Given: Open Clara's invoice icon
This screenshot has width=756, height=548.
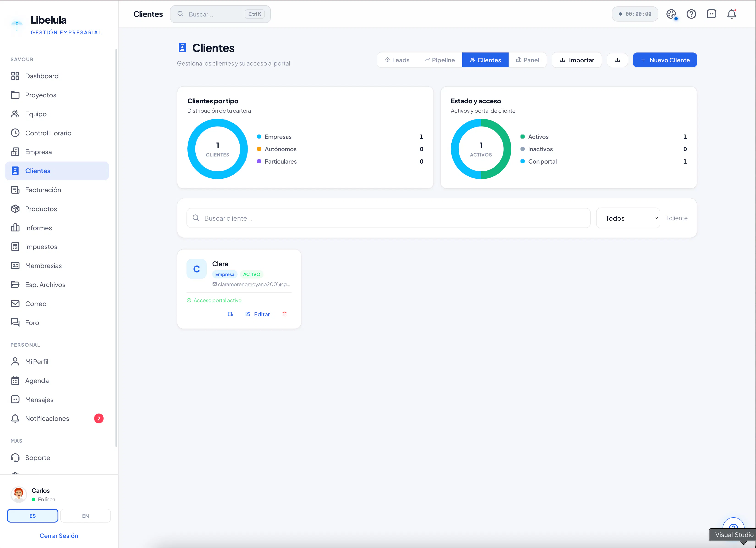Looking at the screenshot, I should click(230, 314).
